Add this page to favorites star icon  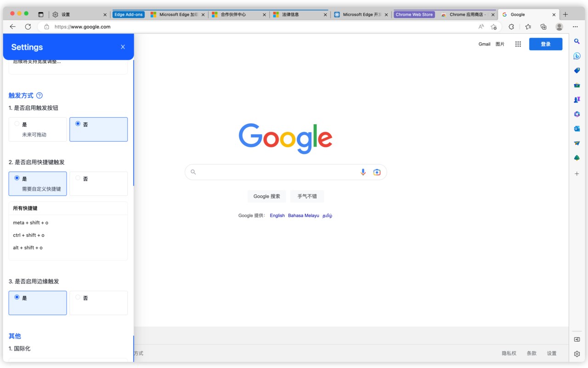[494, 27]
